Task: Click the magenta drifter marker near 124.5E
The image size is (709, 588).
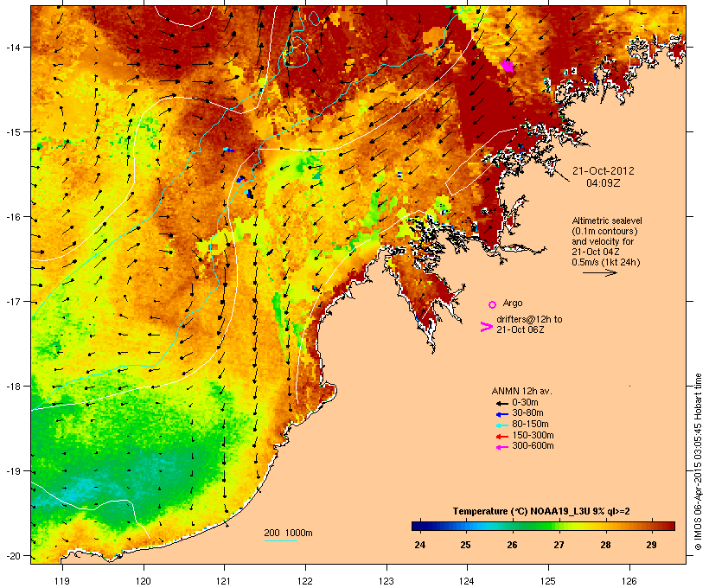Action: tap(508, 66)
